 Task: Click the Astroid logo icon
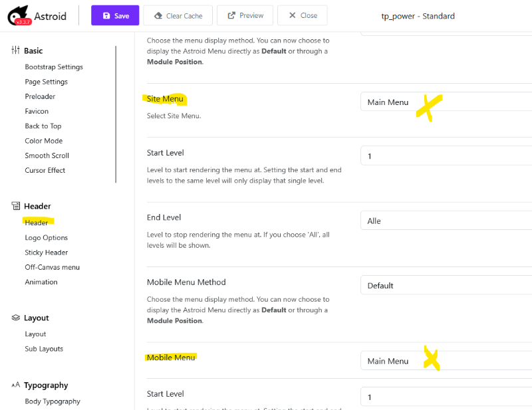[x=18, y=15]
